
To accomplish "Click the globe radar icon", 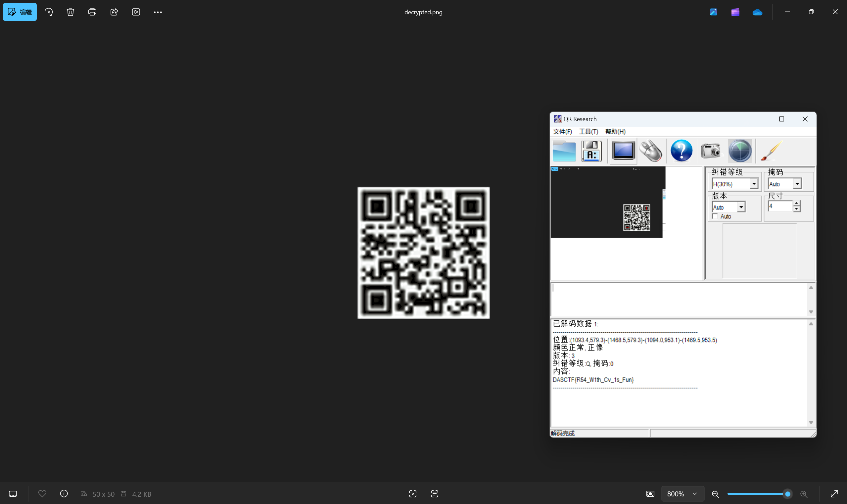I will [740, 151].
